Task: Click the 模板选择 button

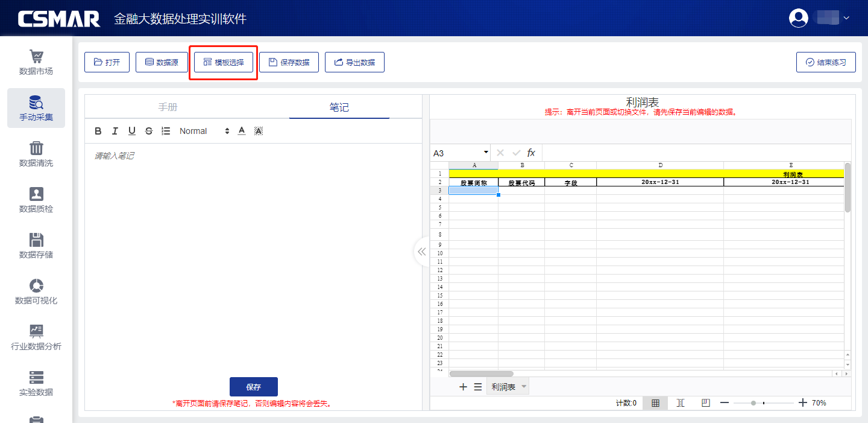Action: coord(224,62)
